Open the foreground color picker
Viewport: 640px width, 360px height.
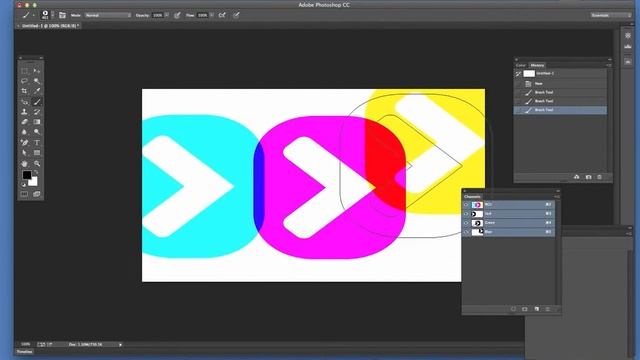point(27,175)
